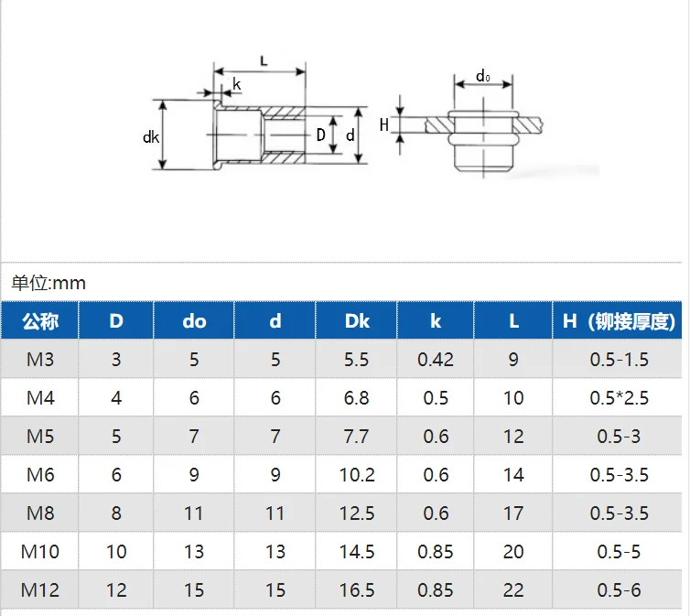Select the 16.5 Dk value
690x616 pixels.
point(357,590)
